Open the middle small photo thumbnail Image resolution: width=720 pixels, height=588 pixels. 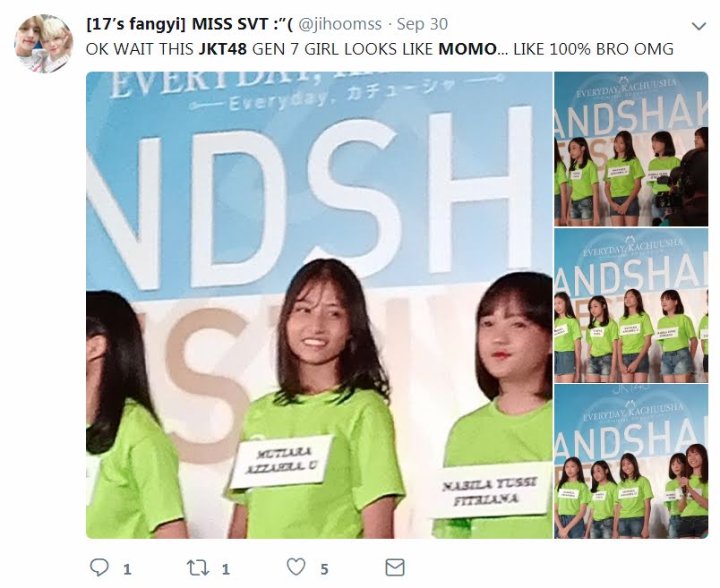pos(631,305)
